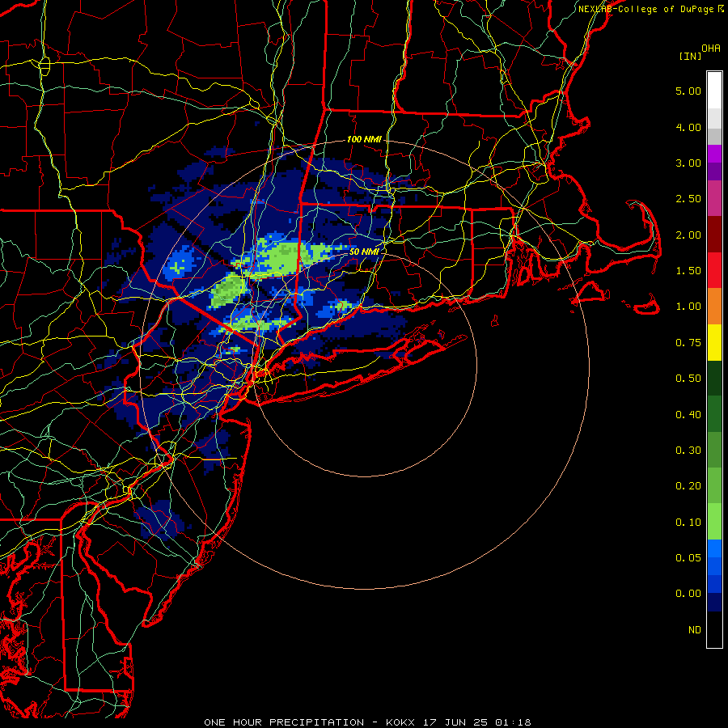Click the 0.20 legend value

[688, 486]
